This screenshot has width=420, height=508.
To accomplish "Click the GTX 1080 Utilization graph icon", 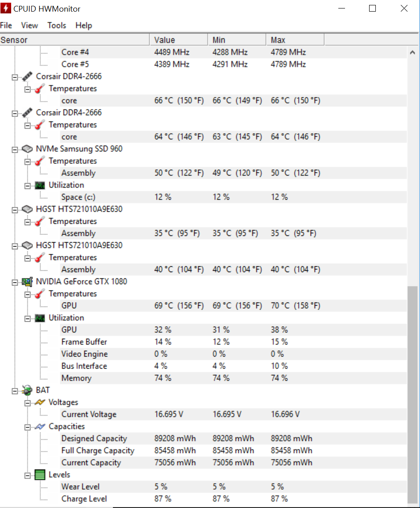I will (40, 318).
